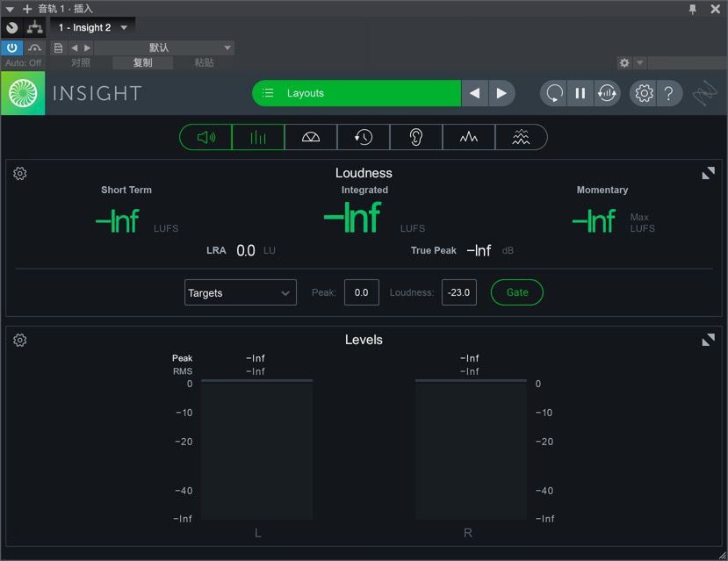Toggle the Intelligibility ear module tab
The height and width of the screenshot is (561, 728).
tap(416, 137)
